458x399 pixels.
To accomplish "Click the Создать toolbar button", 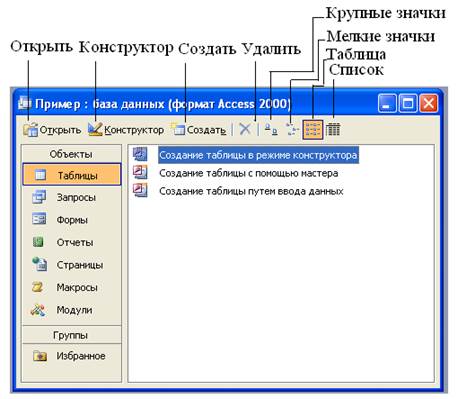I will pos(199,130).
